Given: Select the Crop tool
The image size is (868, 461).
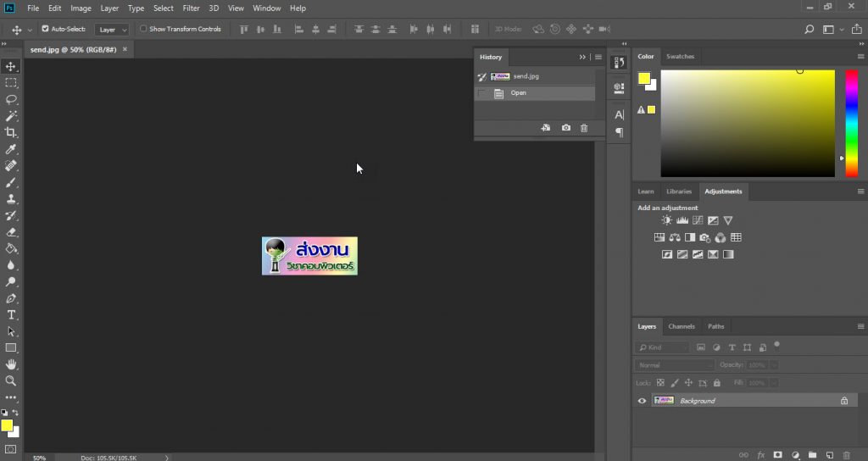Looking at the screenshot, I should click(11, 132).
